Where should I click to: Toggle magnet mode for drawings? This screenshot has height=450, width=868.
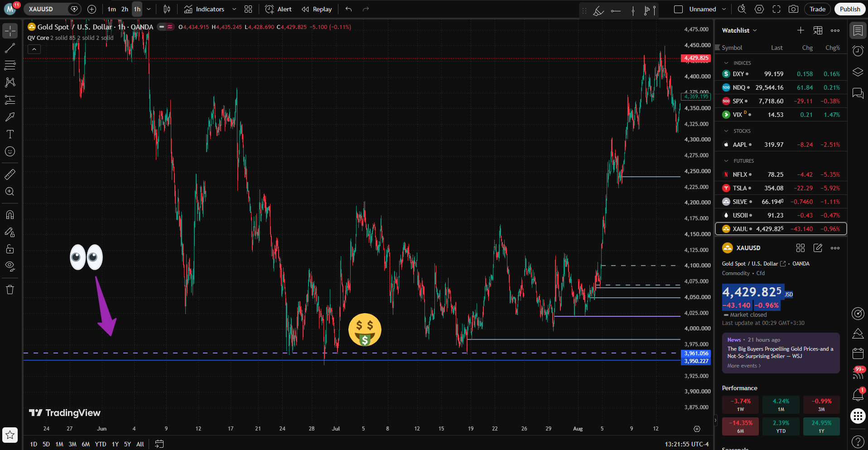(x=10, y=214)
